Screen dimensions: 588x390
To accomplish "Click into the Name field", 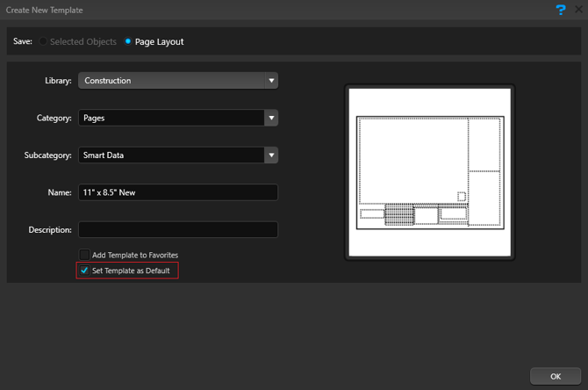I will pyautogui.click(x=178, y=192).
